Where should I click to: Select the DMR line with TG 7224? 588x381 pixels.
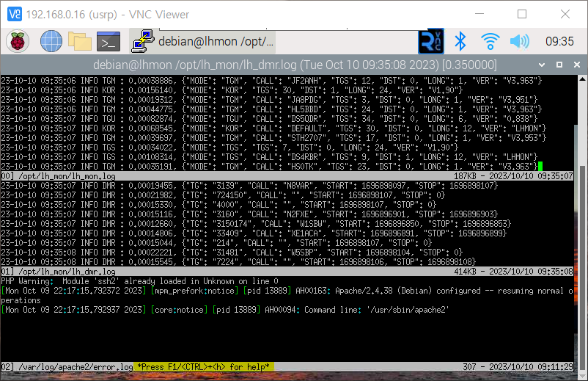[x=238, y=262]
